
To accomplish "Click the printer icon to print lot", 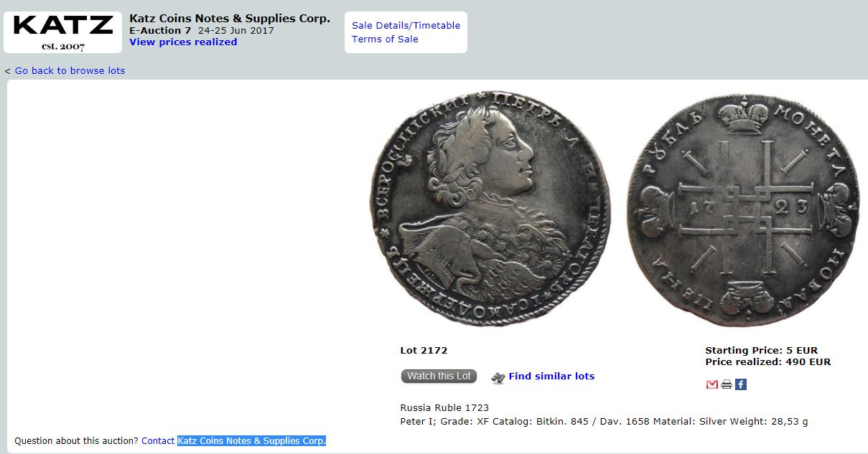I will coord(727,384).
